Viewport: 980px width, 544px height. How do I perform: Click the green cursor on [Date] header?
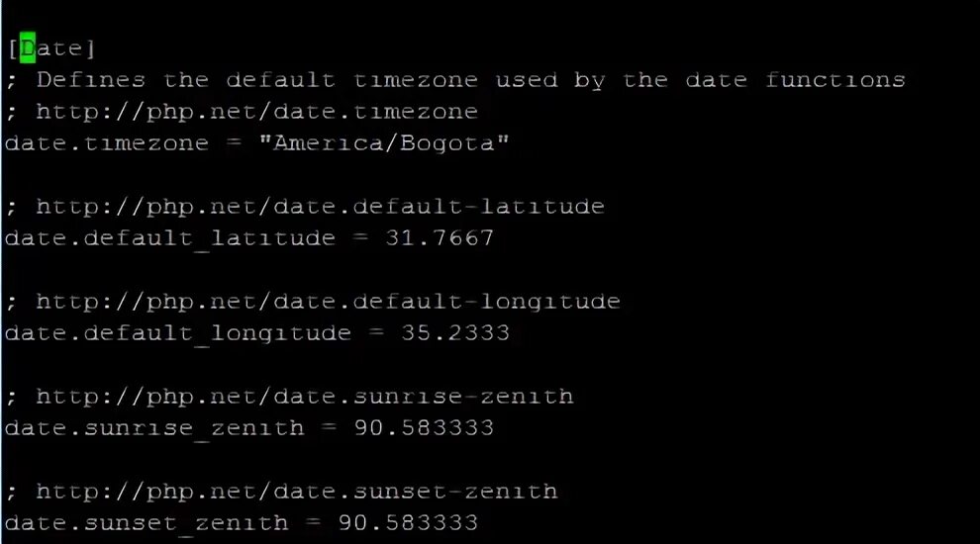click(28, 48)
